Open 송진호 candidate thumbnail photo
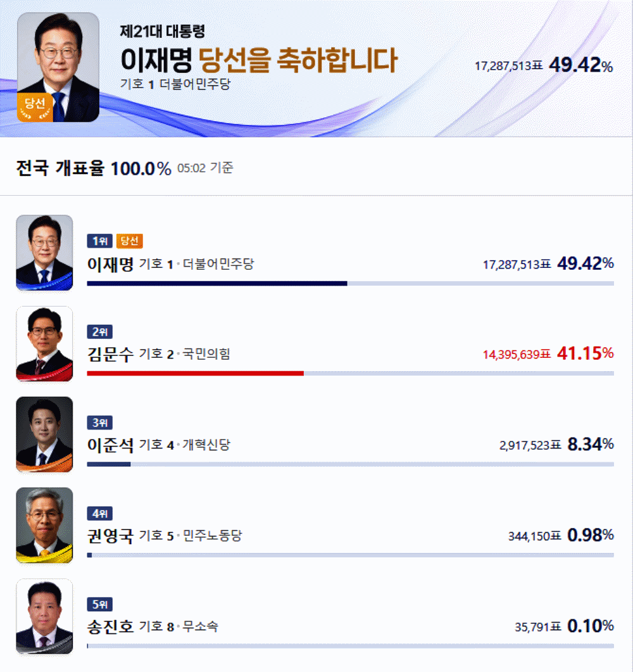Screen dimensions: 633x672 (44, 616)
